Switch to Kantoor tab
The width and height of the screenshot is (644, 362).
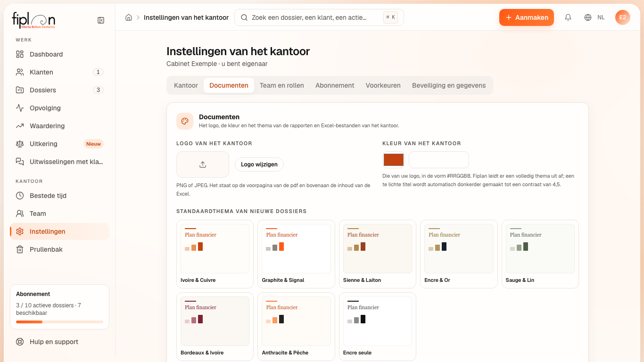click(186, 85)
